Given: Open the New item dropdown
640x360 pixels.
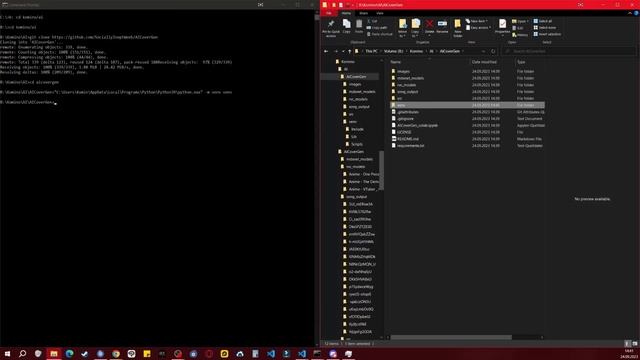Looking at the screenshot, I should [x=477, y=21].
